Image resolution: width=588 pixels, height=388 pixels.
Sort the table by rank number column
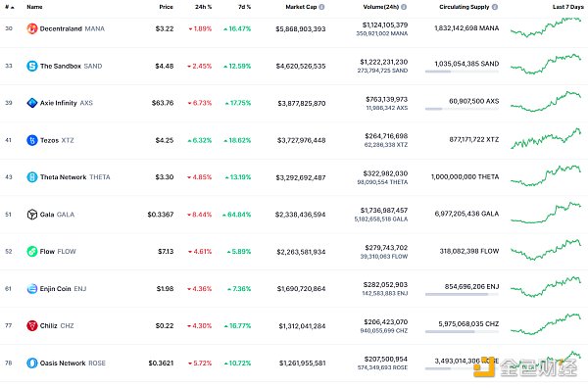click(10, 7)
